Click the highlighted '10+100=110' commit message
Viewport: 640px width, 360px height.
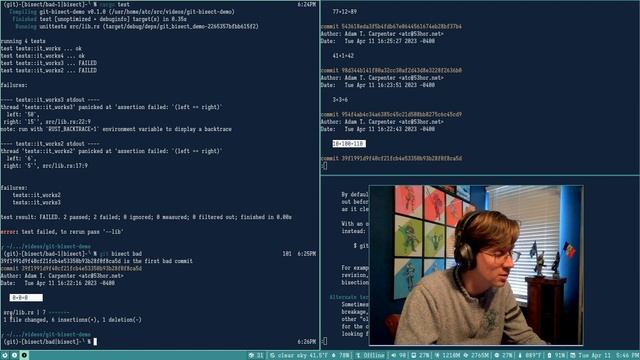[x=349, y=144]
